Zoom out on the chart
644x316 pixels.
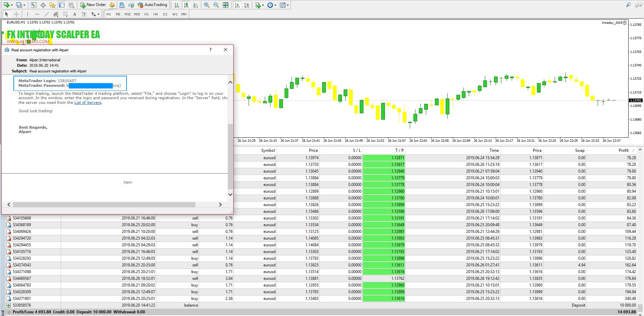(x=216, y=5)
